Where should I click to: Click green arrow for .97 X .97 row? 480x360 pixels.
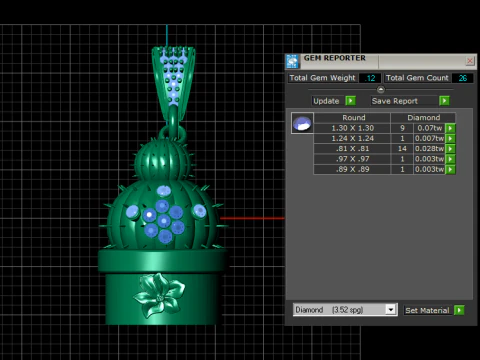pos(450,159)
